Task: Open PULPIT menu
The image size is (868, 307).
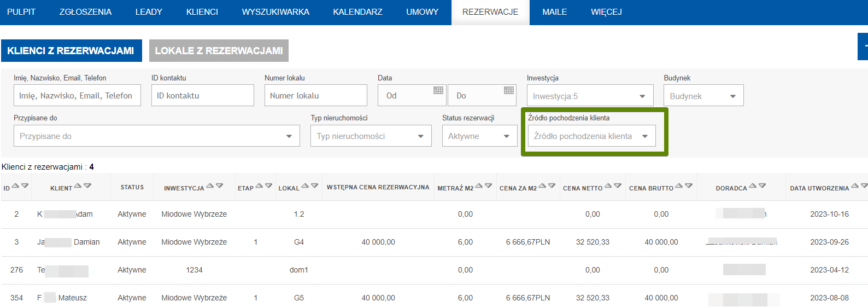Action: coord(21,12)
